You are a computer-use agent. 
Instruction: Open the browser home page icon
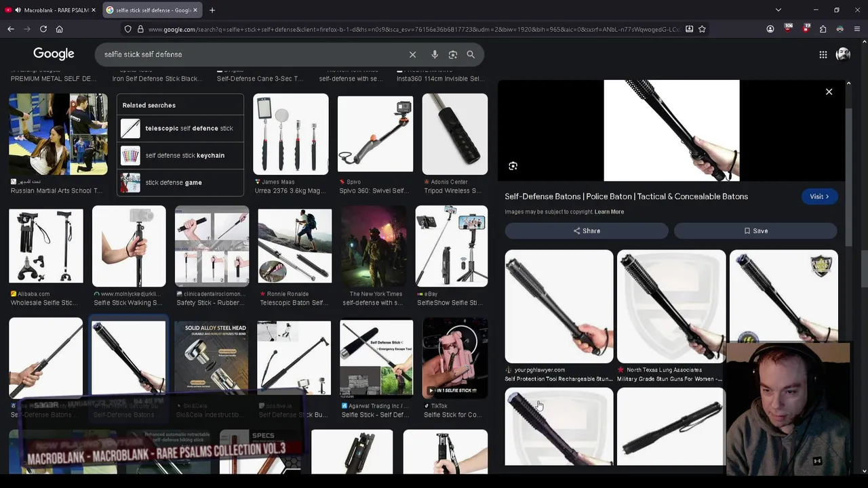point(60,29)
